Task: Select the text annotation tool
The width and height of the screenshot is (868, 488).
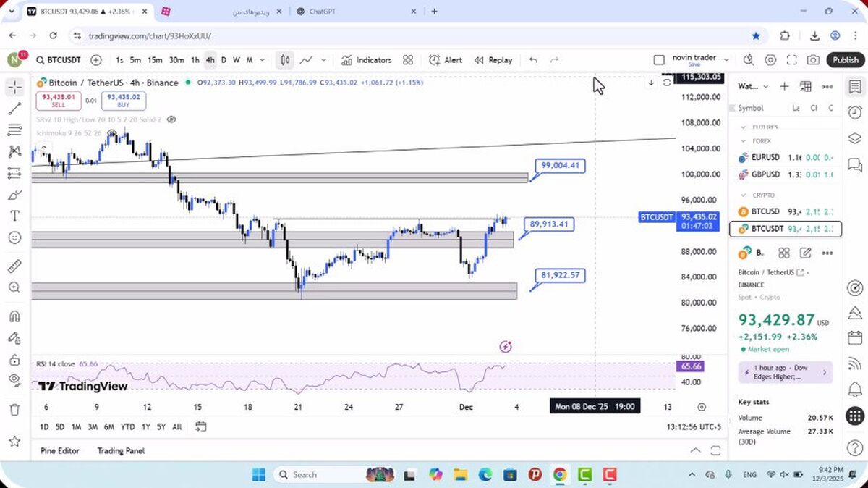Action: click(x=14, y=216)
